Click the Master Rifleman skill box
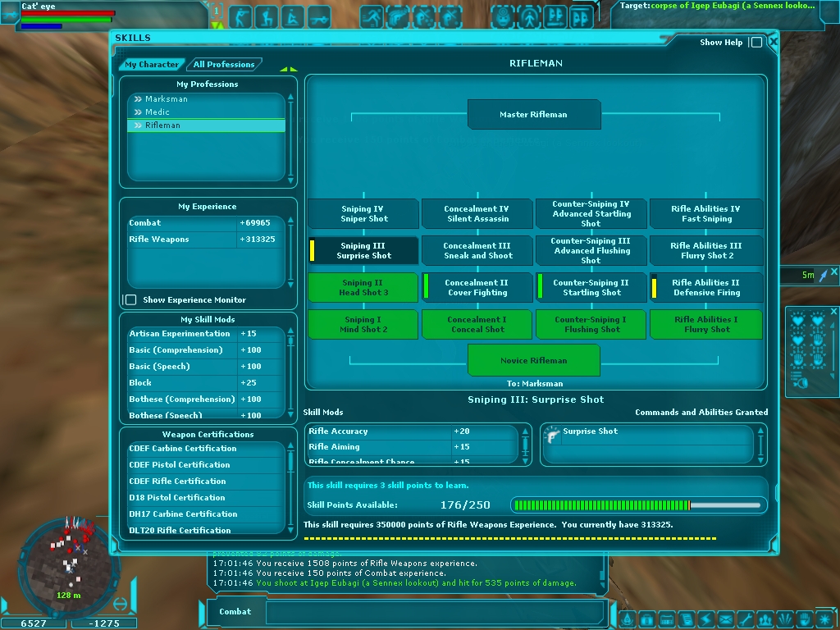The height and width of the screenshot is (630, 840). coord(533,115)
